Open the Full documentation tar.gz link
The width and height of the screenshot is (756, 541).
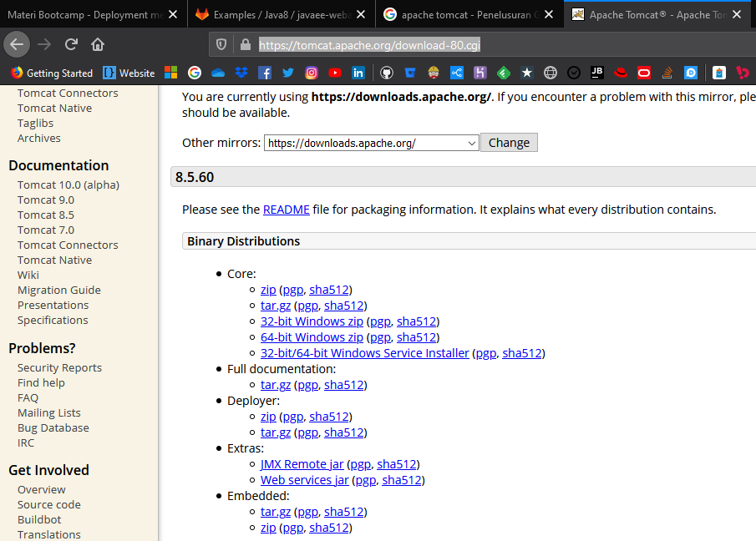tap(276, 385)
